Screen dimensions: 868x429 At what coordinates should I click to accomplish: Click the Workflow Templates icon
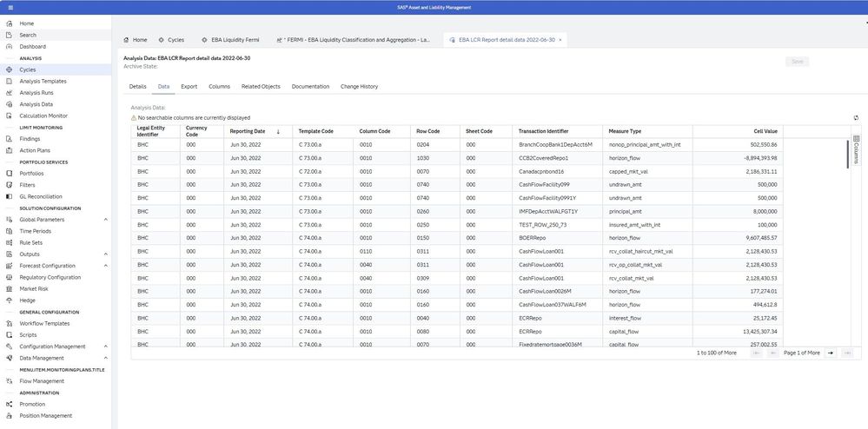9,323
